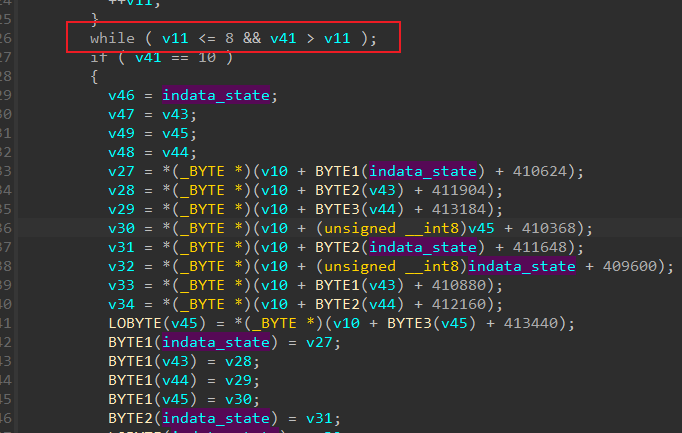Click the v32 assignment with offset 409600
The width and height of the screenshot is (682, 433).
coord(391,266)
